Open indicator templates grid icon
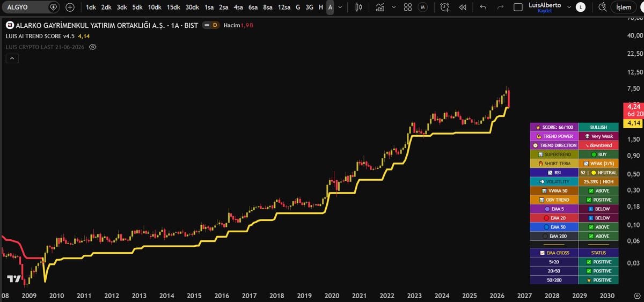The image size is (644, 302). coord(407,7)
